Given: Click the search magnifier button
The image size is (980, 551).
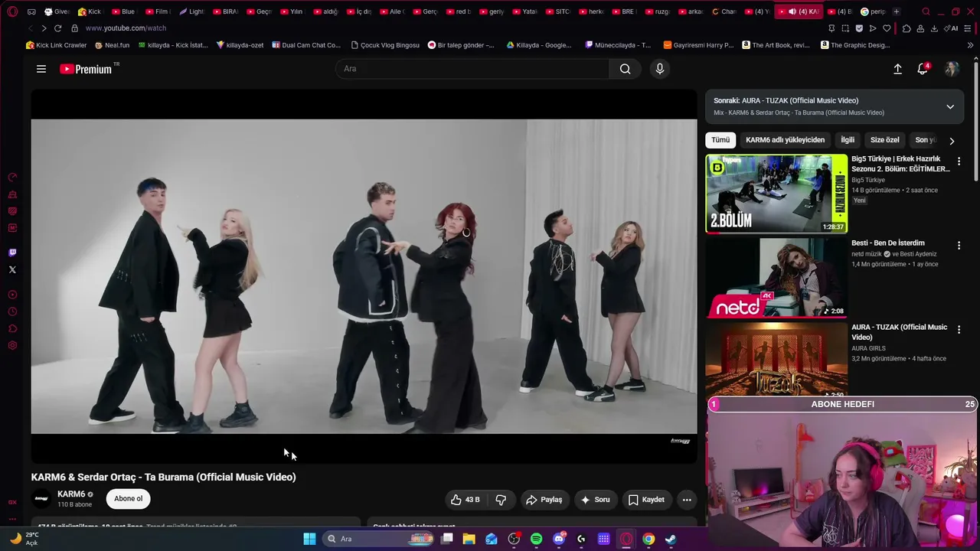Looking at the screenshot, I should [626, 69].
